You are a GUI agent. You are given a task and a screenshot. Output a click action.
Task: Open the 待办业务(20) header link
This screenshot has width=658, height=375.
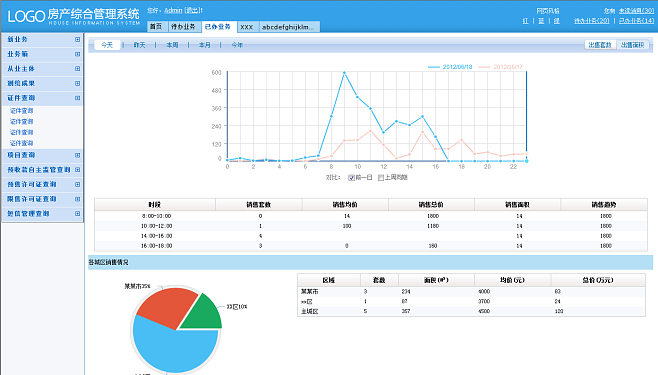(x=592, y=21)
